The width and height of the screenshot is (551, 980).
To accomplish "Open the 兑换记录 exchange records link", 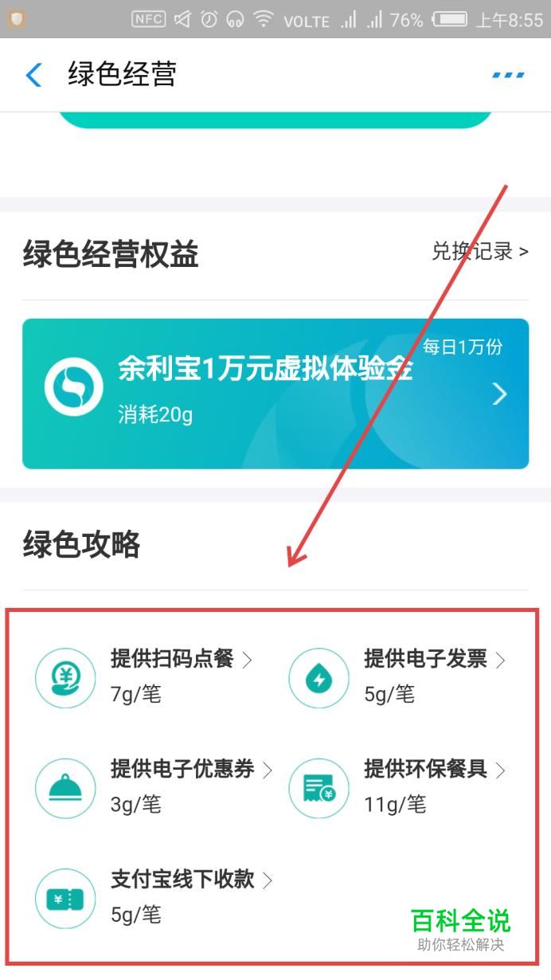I will [480, 252].
